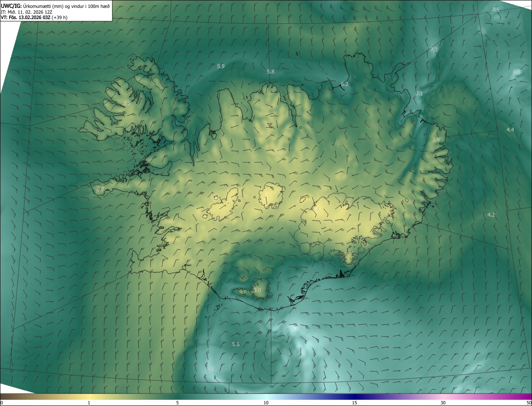Click the 5 tick on the colour scale
Image resolution: width=532 pixels, height=406 pixels.
pyautogui.click(x=177, y=403)
